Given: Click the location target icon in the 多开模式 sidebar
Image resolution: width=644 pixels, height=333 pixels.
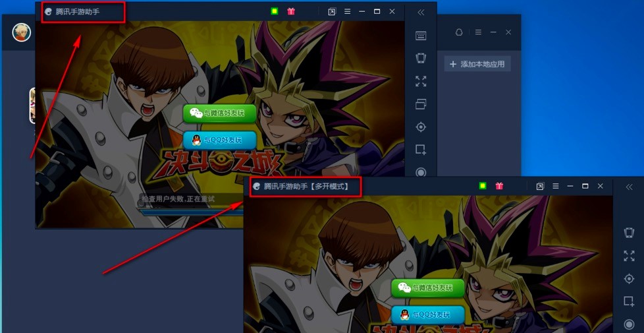Looking at the screenshot, I should pos(629,279).
